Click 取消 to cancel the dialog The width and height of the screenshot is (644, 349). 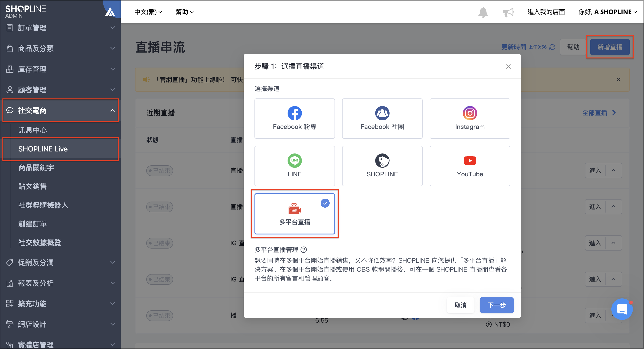460,305
